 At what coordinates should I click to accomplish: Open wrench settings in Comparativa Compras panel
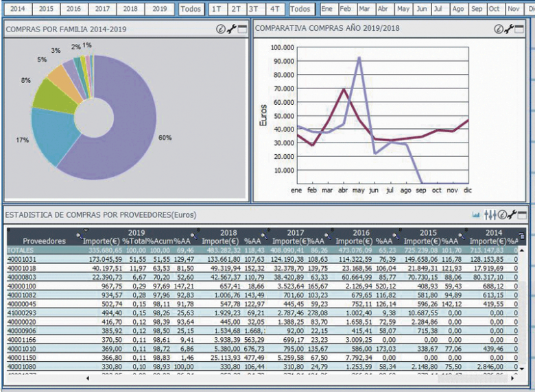pos(508,29)
